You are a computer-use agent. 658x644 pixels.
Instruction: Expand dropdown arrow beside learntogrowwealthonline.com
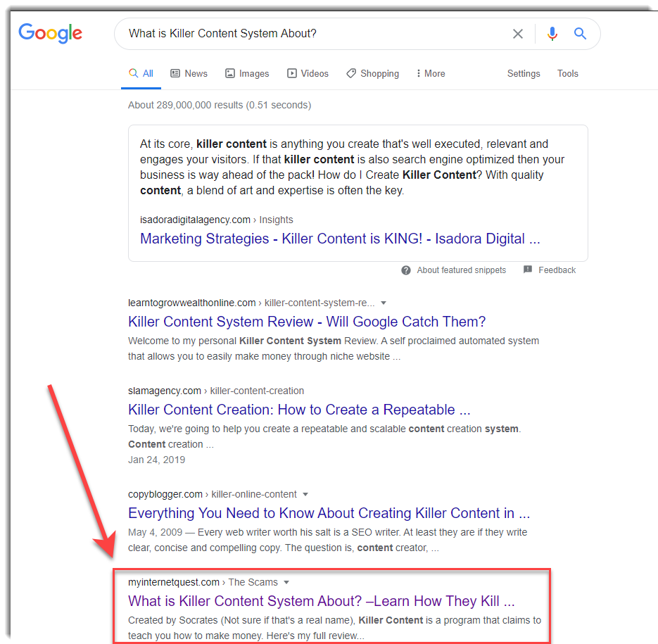[x=383, y=303]
